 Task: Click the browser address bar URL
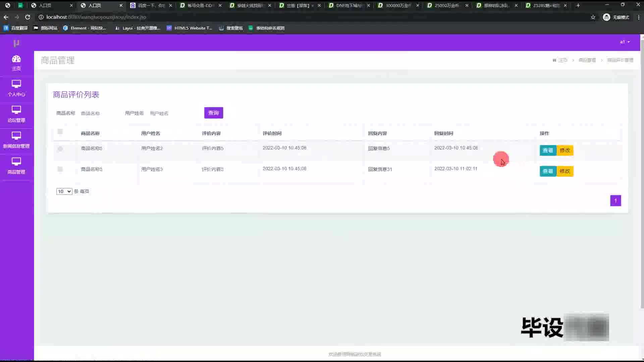tap(96, 17)
